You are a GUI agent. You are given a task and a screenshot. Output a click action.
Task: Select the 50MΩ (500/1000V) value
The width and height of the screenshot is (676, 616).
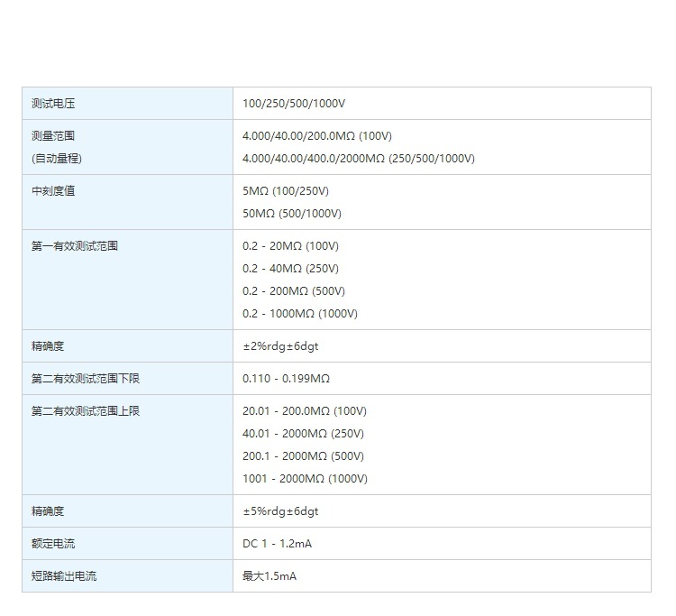pos(292,213)
